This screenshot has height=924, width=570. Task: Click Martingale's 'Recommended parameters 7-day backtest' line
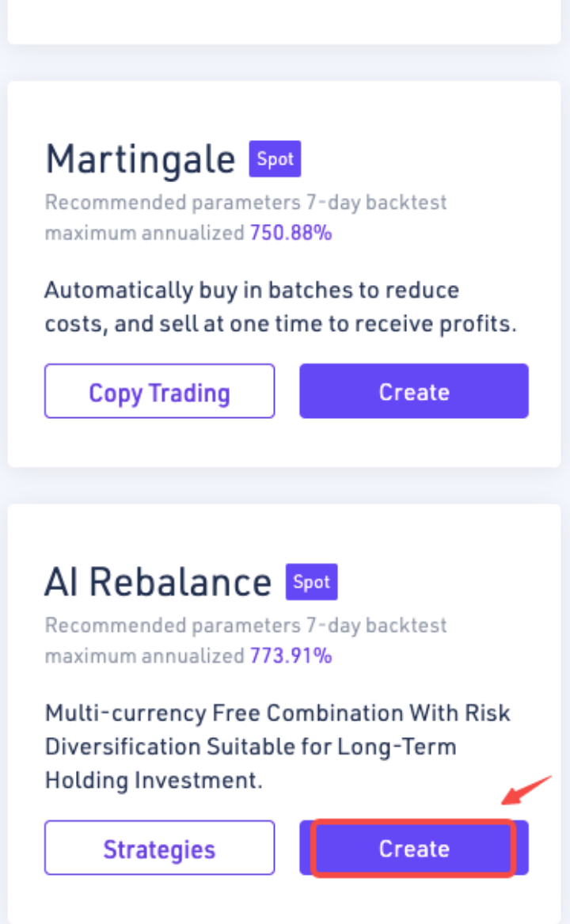coord(245,203)
